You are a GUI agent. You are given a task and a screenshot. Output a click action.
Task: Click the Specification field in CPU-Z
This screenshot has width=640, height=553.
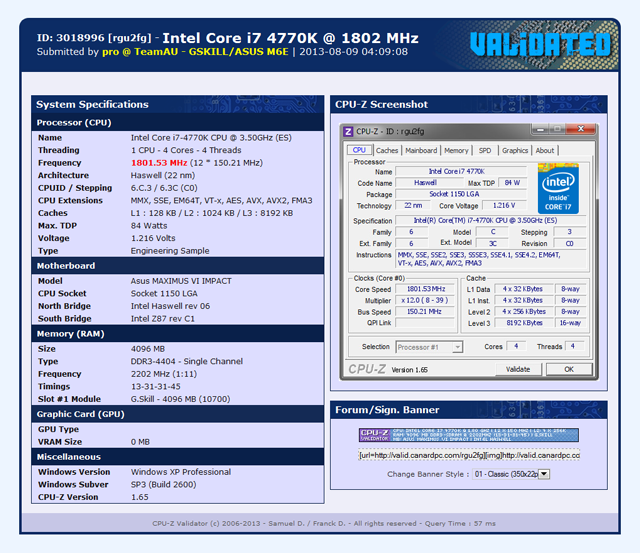pos(491,220)
